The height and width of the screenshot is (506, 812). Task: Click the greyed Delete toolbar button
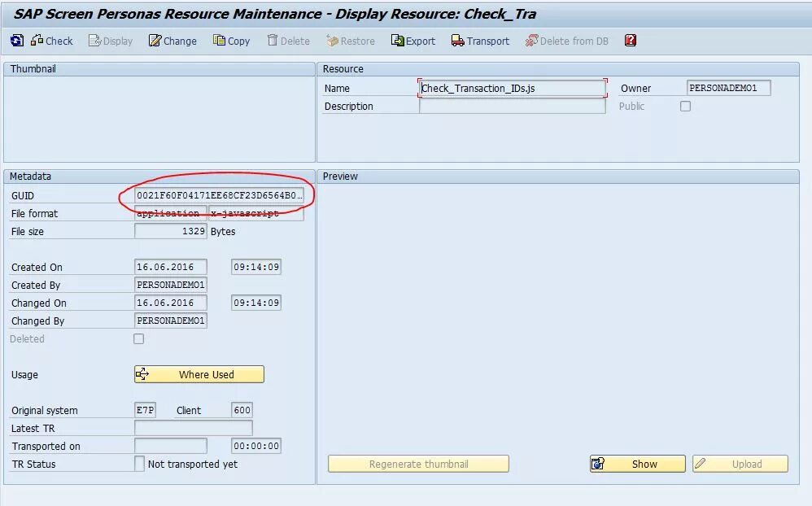point(289,41)
